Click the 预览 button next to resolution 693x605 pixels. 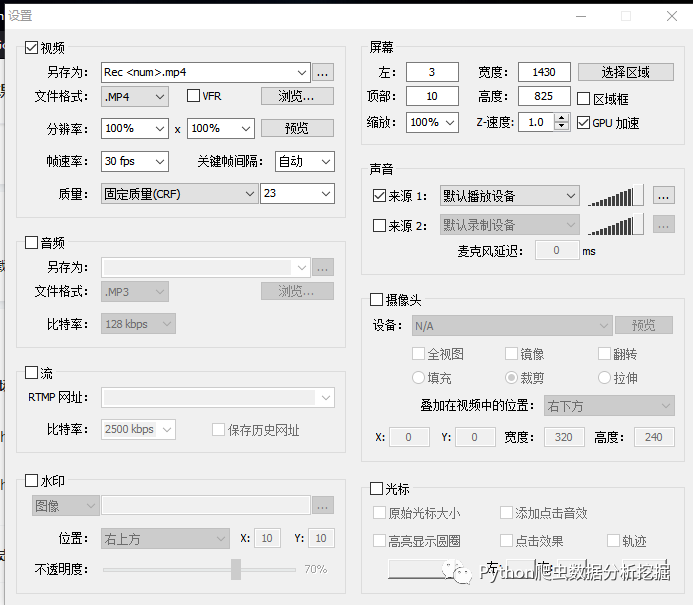[297, 129]
